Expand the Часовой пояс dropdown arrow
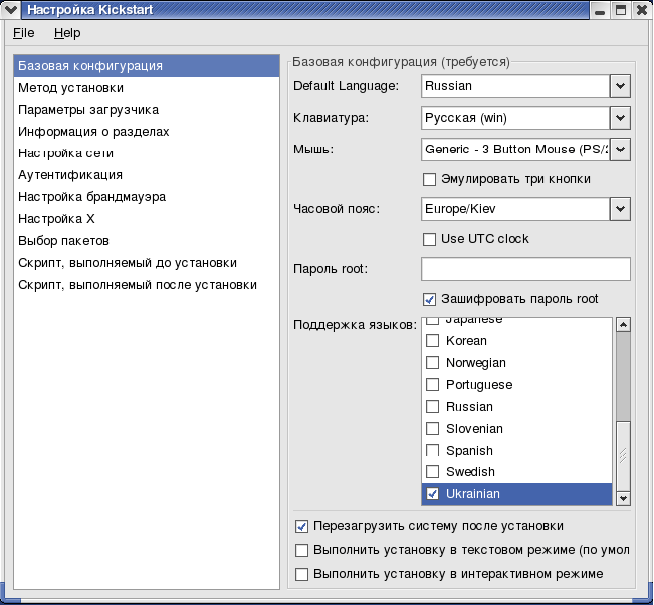The height and width of the screenshot is (605, 654). 620,209
